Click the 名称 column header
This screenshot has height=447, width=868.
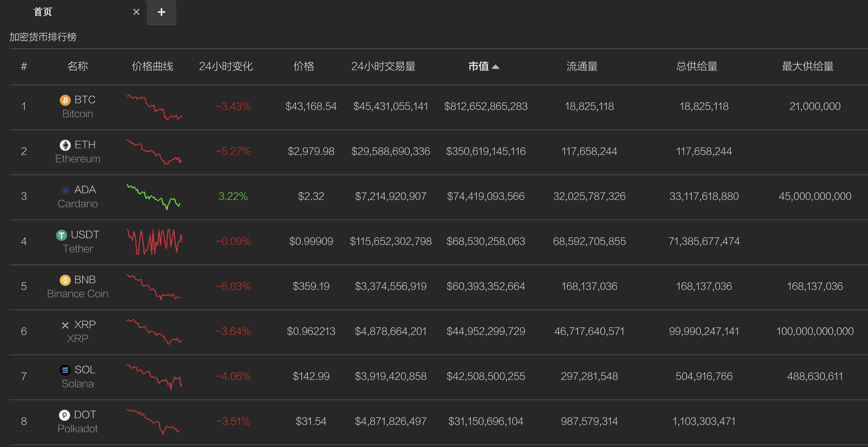(77, 66)
